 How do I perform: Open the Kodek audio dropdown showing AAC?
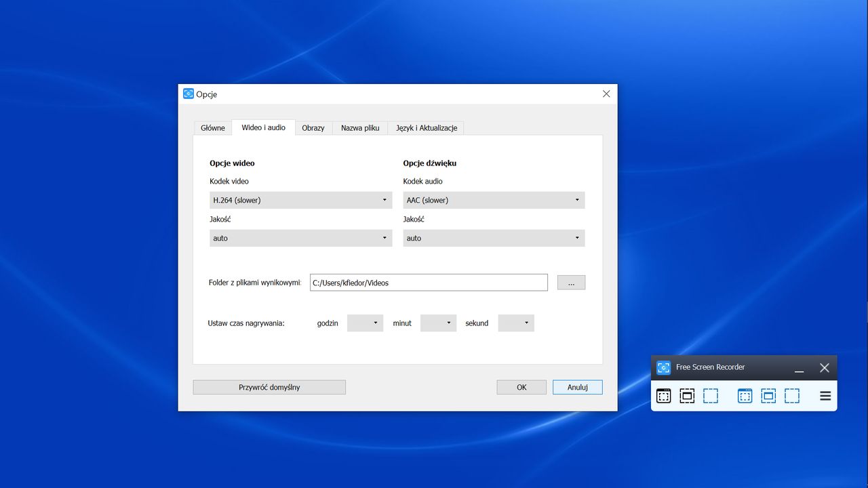[494, 200]
